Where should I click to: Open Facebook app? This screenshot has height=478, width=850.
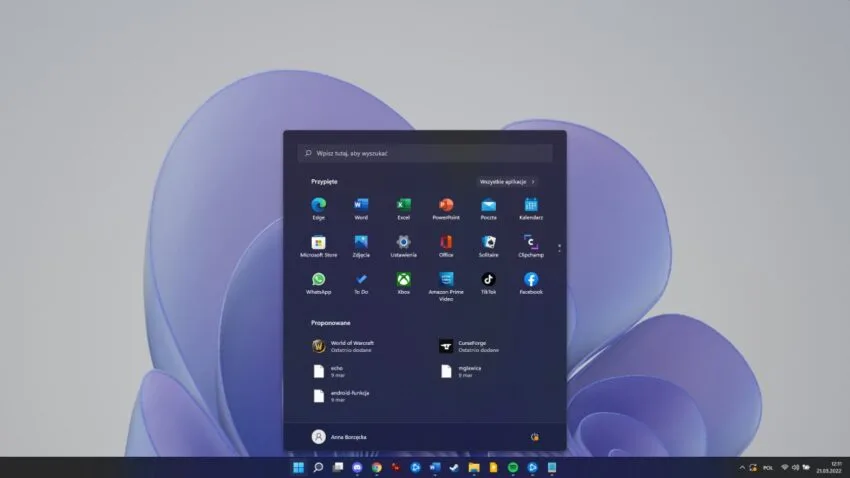point(531,283)
